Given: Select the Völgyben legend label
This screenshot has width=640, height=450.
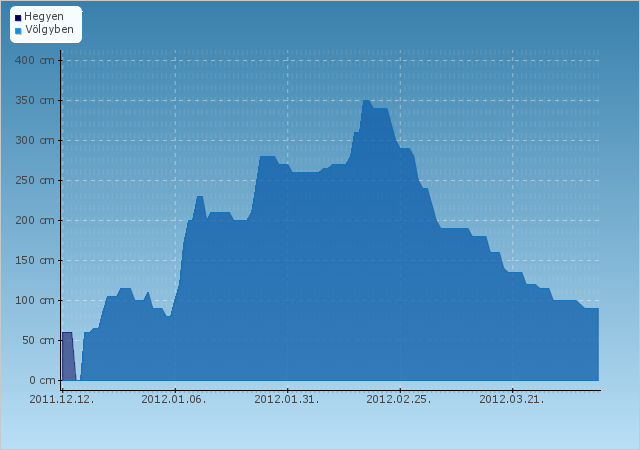Looking at the screenshot, I should 49,29.
